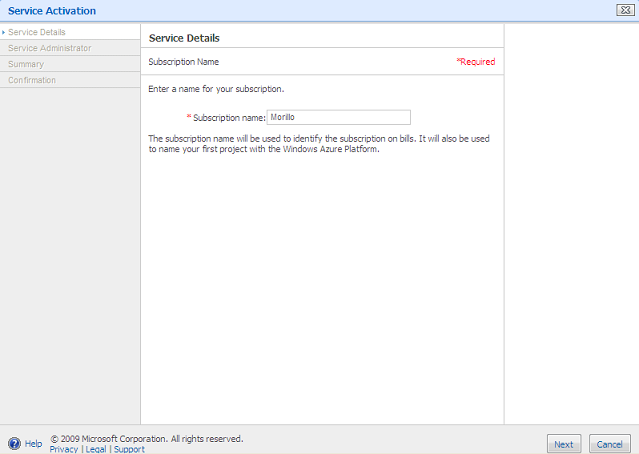This screenshot has width=639, height=454.
Task: Click the Subscription name input field
Action: point(339,117)
